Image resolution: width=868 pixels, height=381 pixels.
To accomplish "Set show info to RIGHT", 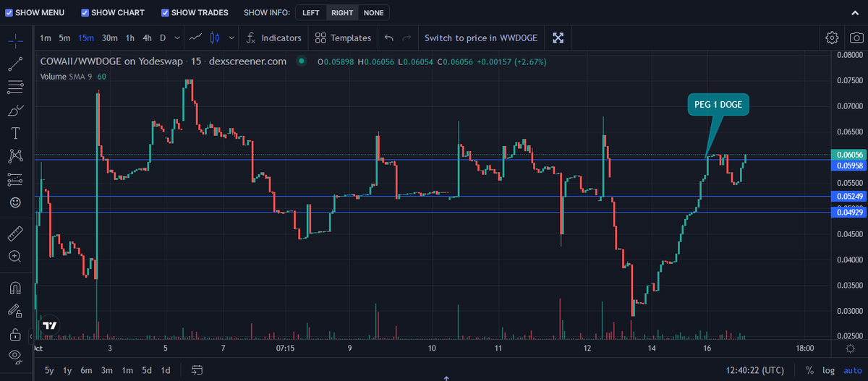I will (x=342, y=12).
